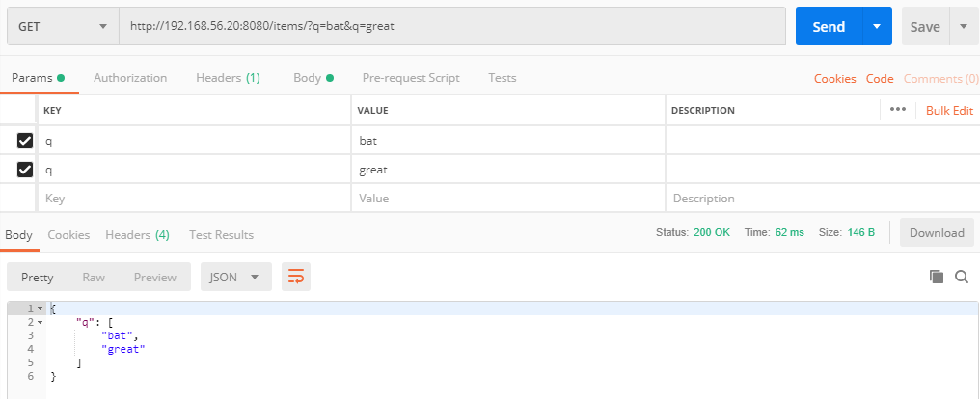Image resolution: width=980 pixels, height=399 pixels.
Task: Switch to the Authorization tab
Action: point(130,78)
